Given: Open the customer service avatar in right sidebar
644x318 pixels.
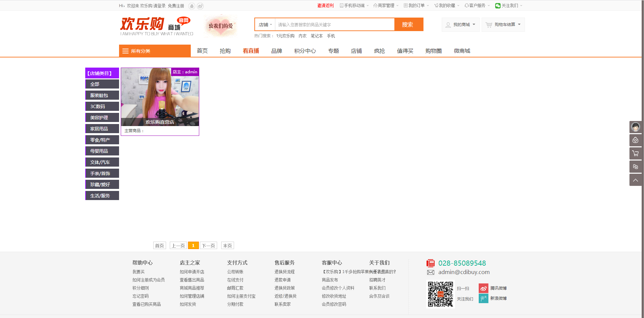Looking at the screenshot, I should [x=636, y=127].
